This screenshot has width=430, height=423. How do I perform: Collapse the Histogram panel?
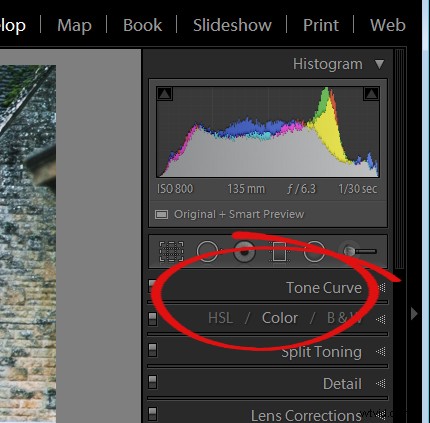coord(379,64)
